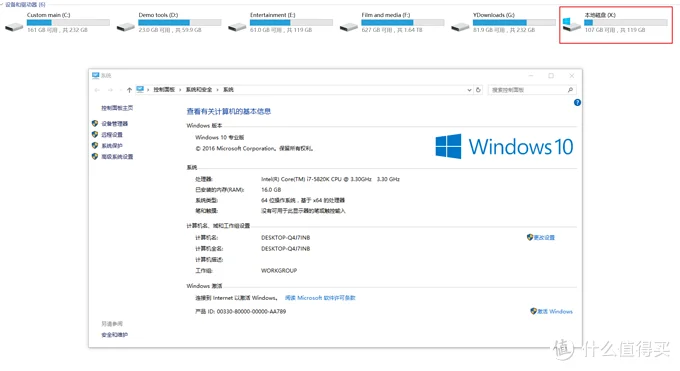
Task: Click the Windows 10 logo graphic
Action: pos(504,146)
